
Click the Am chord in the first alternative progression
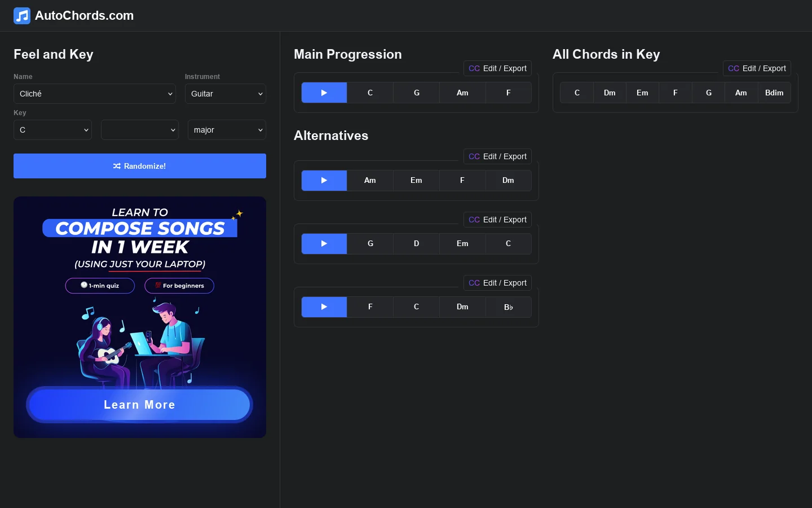[x=370, y=181]
